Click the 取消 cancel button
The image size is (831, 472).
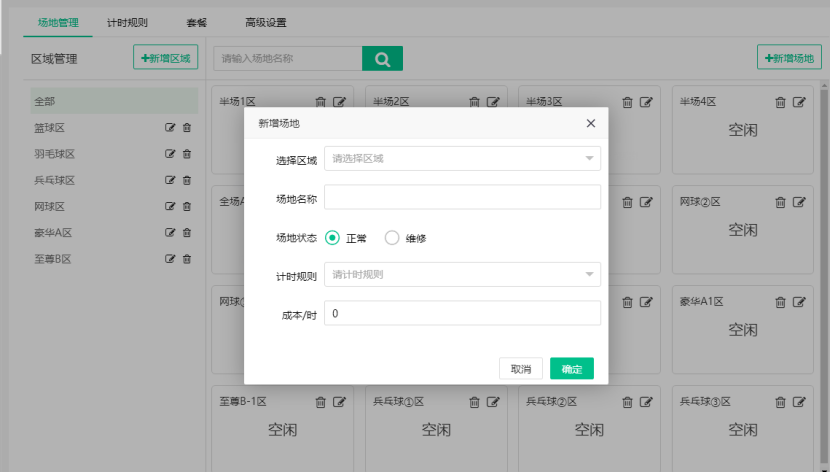coord(521,369)
